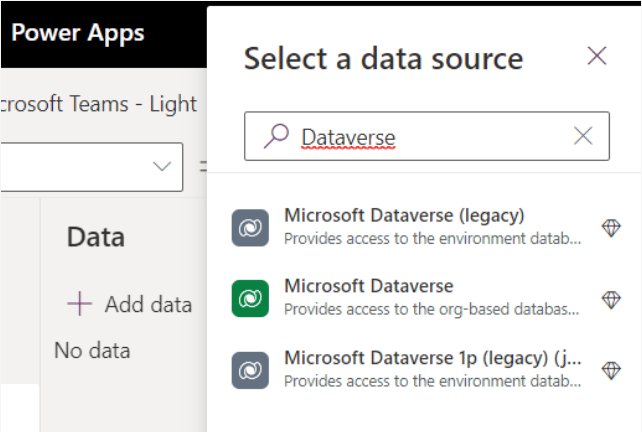Click premium diamond for Dataverse 1p (legacy)

tap(611, 371)
